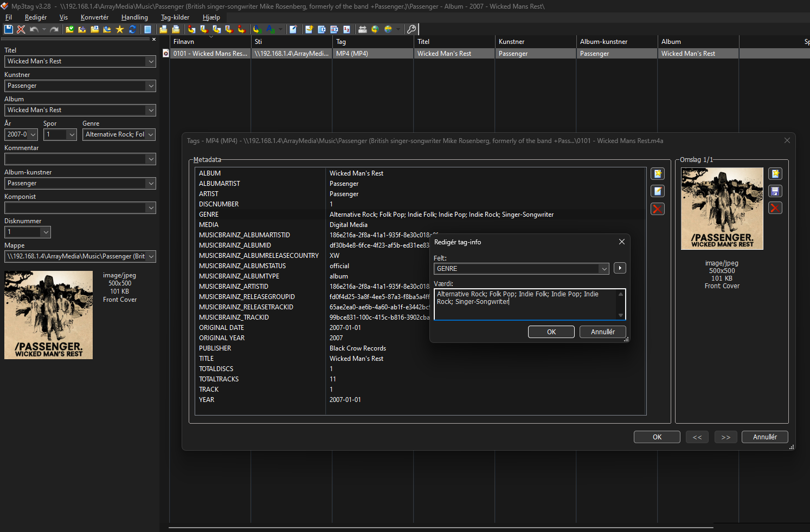Click the red X remove tag icon in main toolbar
Image resolution: width=810 pixels, height=532 pixels.
pyautogui.click(x=21, y=29)
